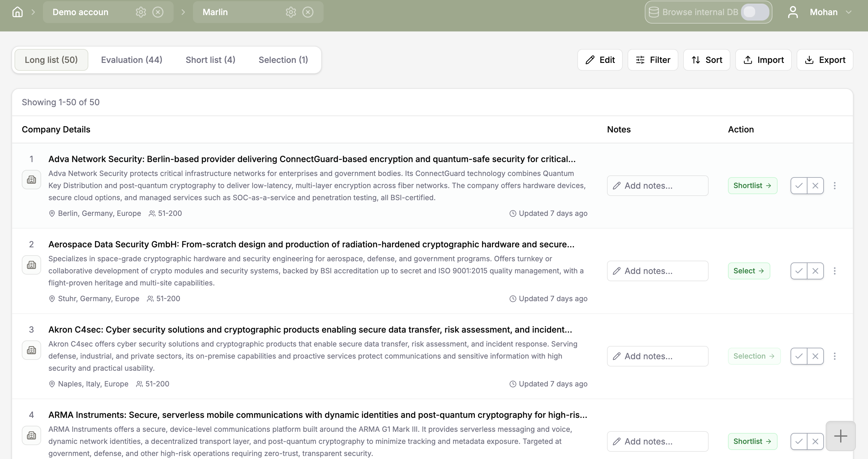Click the Company Details column header

click(56, 129)
